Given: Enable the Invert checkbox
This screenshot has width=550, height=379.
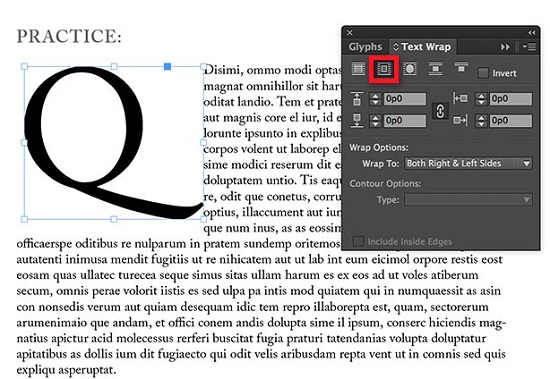Looking at the screenshot, I should click(x=483, y=73).
